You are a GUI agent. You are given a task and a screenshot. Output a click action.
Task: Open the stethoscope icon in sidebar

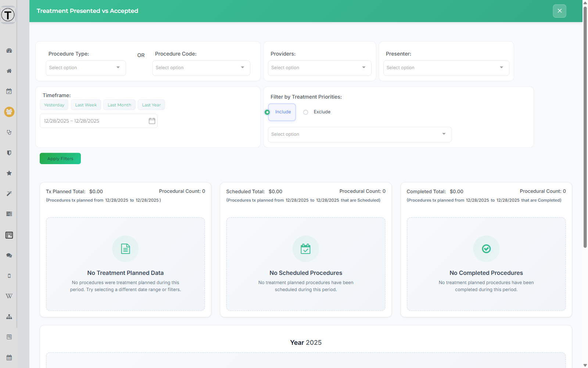9,132
